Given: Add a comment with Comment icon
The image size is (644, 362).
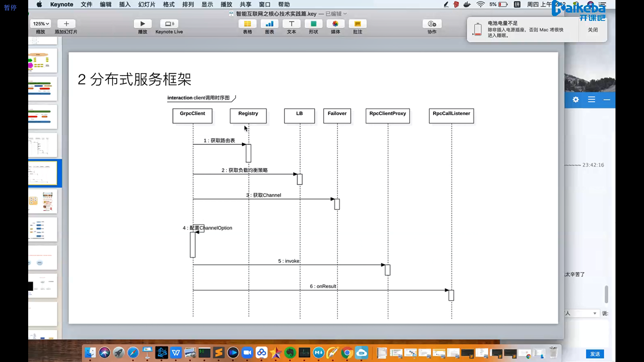Looking at the screenshot, I should tap(358, 24).
